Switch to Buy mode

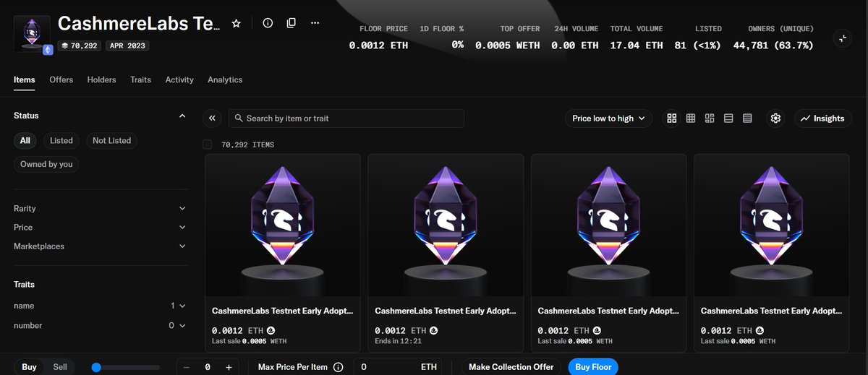point(29,367)
